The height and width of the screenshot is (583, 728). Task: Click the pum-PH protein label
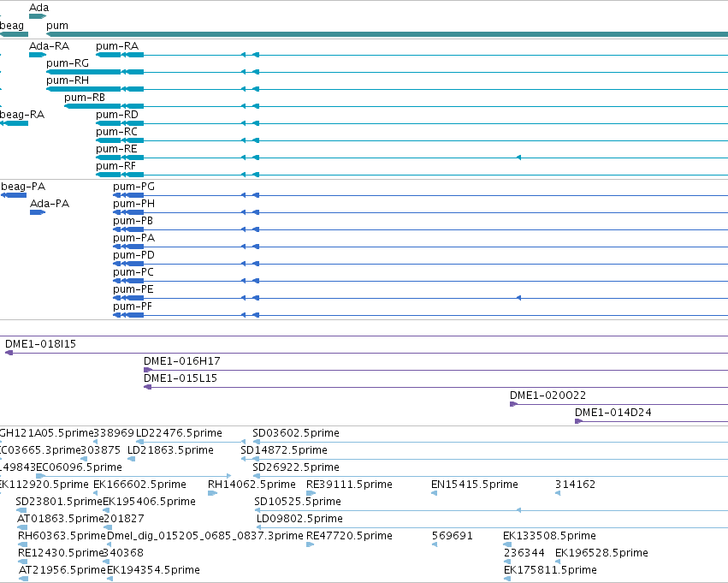pos(133,204)
